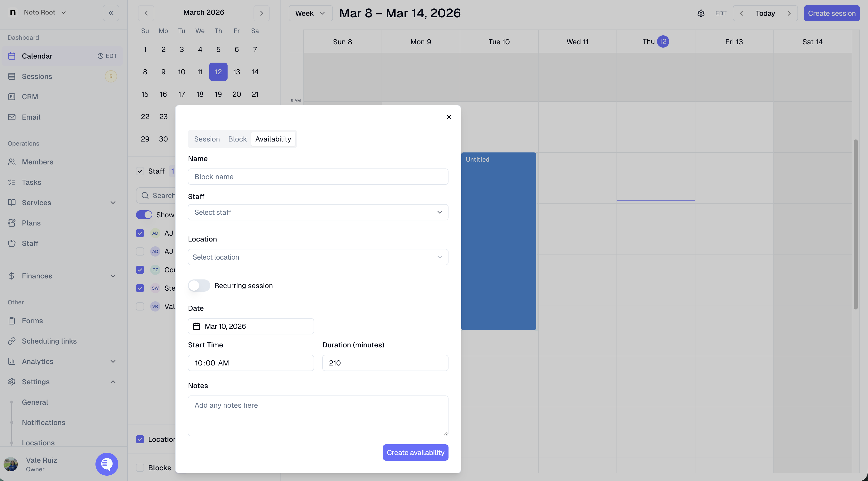
Task: Click the Calendar icon in sidebar
Action: pos(12,56)
